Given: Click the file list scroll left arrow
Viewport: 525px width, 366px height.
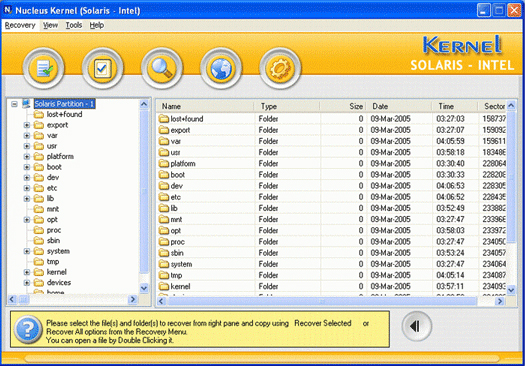Looking at the screenshot, I should pos(161,301).
